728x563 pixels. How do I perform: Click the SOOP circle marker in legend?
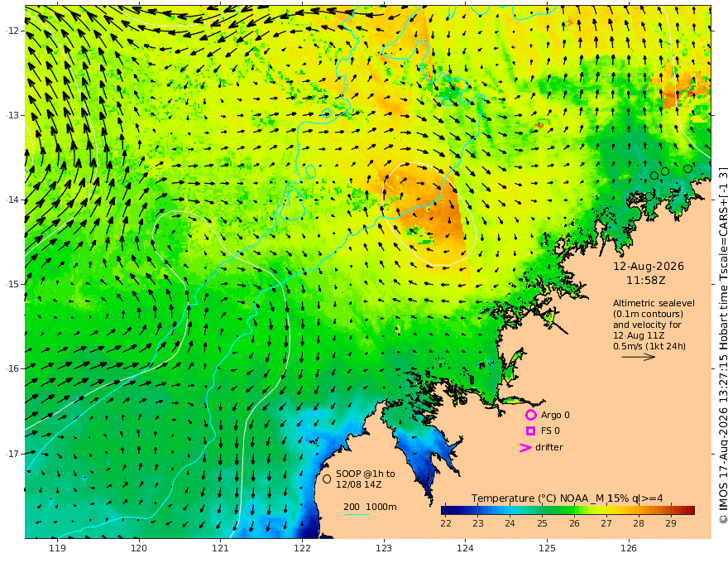pos(327,479)
